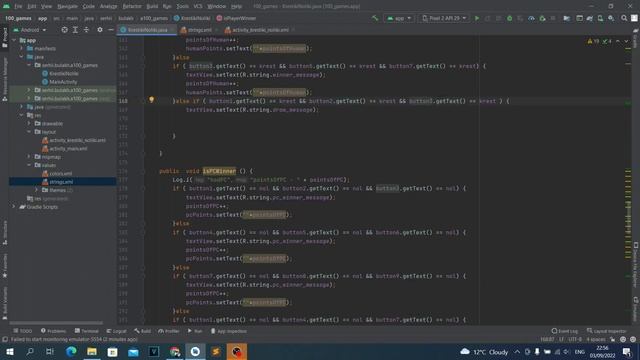This screenshot has width=640, height=360.
Task: Open the Layout Inspector tool window
Action: click(606, 331)
